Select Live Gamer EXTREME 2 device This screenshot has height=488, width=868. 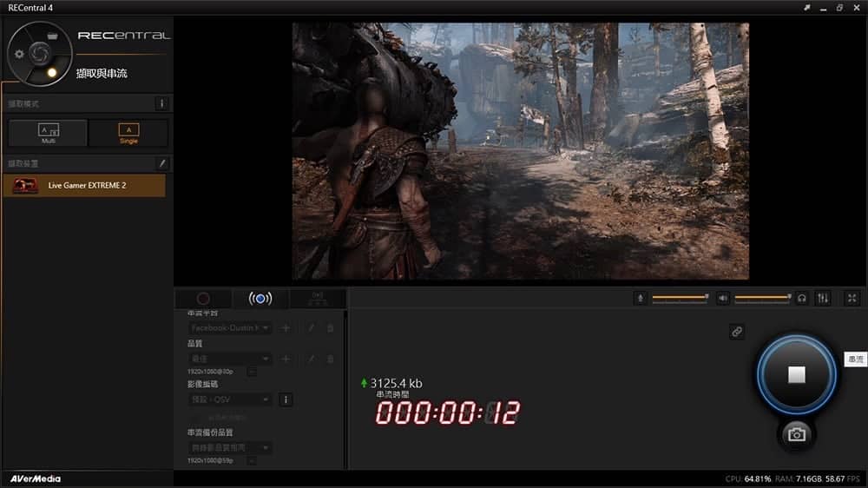tap(84, 186)
